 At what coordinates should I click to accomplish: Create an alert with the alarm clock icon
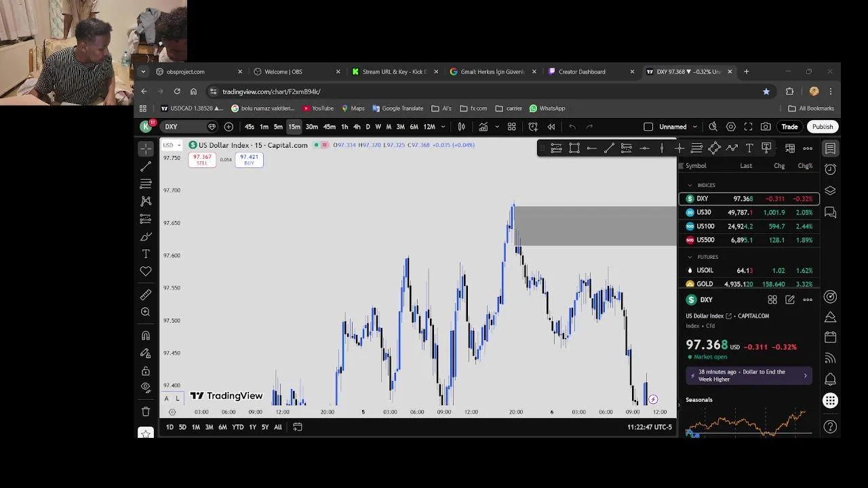533,127
